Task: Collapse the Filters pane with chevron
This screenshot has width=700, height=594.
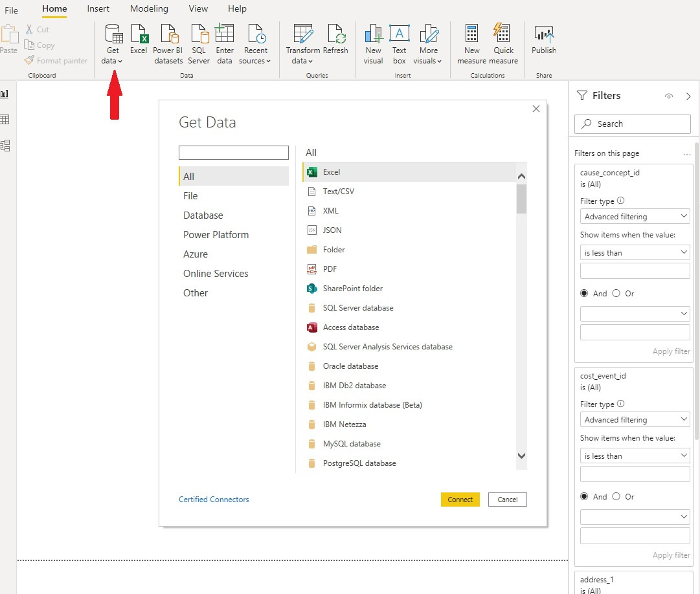Action: (x=688, y=96)
